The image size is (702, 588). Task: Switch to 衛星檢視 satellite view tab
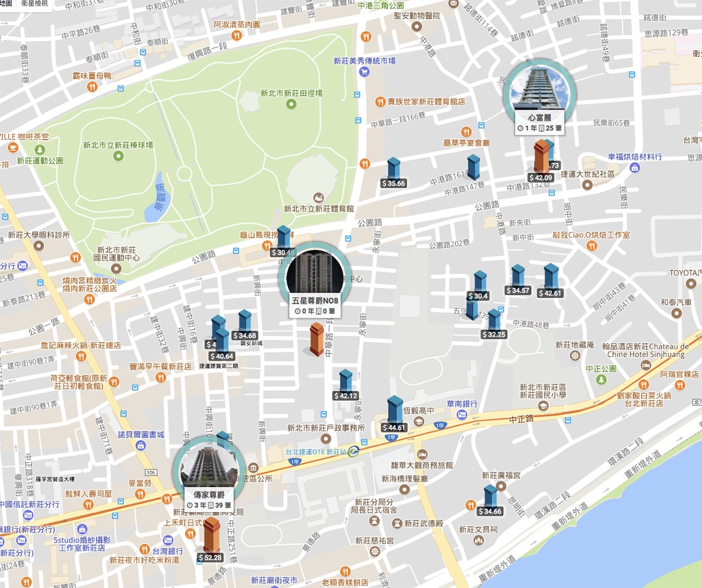35,4
